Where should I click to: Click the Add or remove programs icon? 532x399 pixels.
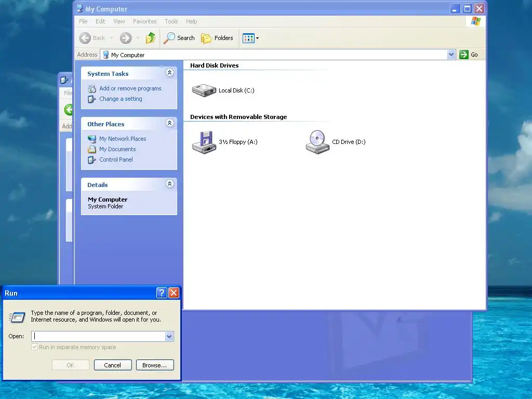[92, 88]
